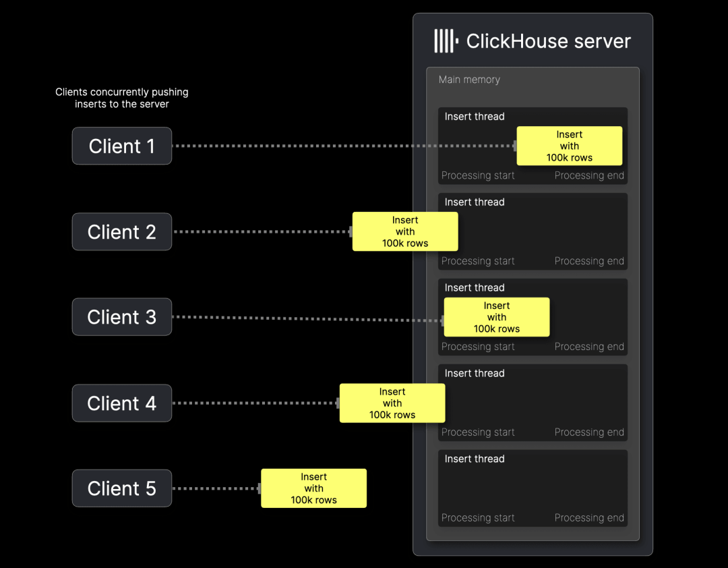Click "Insert thread" label in the bottom empty thread panel
This screenshot has height=568, width=728.
click(475, 459)
